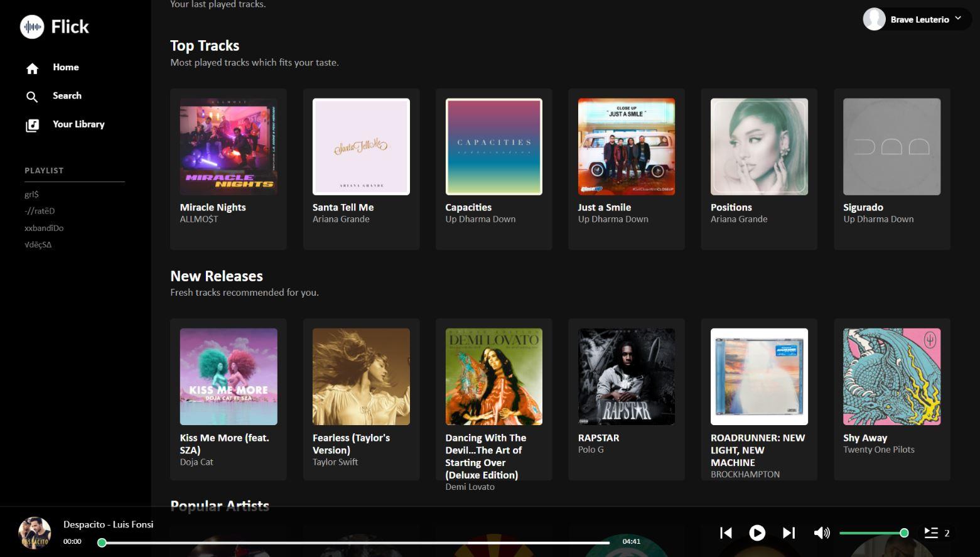Mute the volume speaker icon
This screenshot has height=557, width=980.
[821, 533]
